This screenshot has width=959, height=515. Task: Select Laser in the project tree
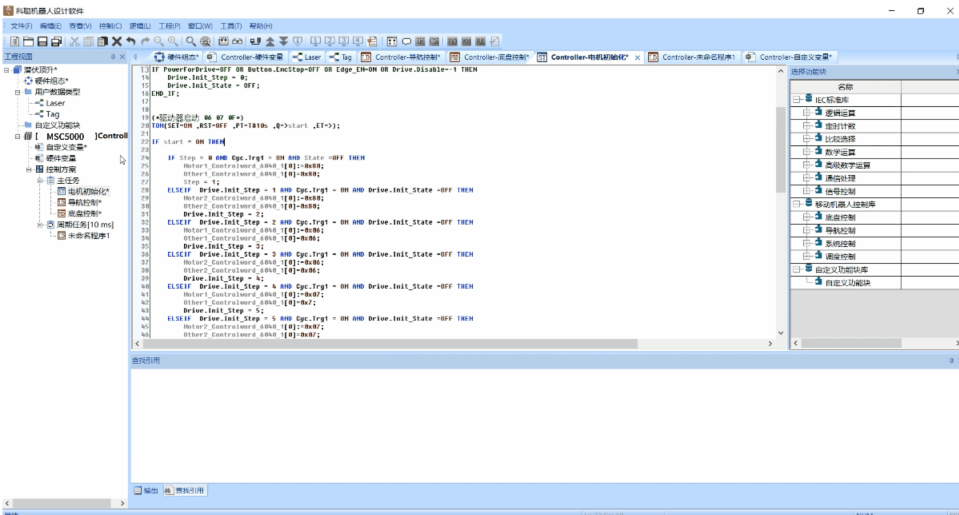pyautogui.click(x=55, y=103)
